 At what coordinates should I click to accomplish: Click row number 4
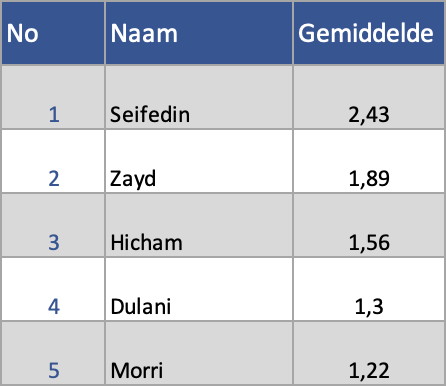click(x=54, y=306)
